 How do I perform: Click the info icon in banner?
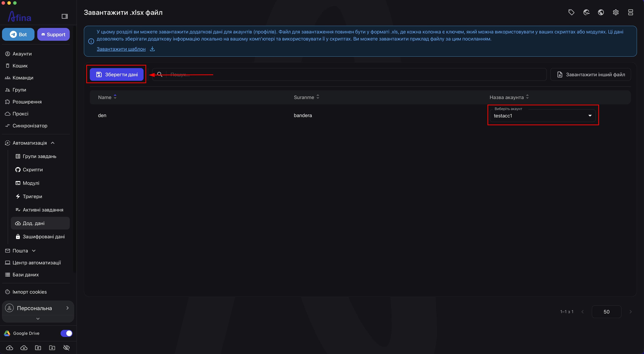click(x=91, y=41)
